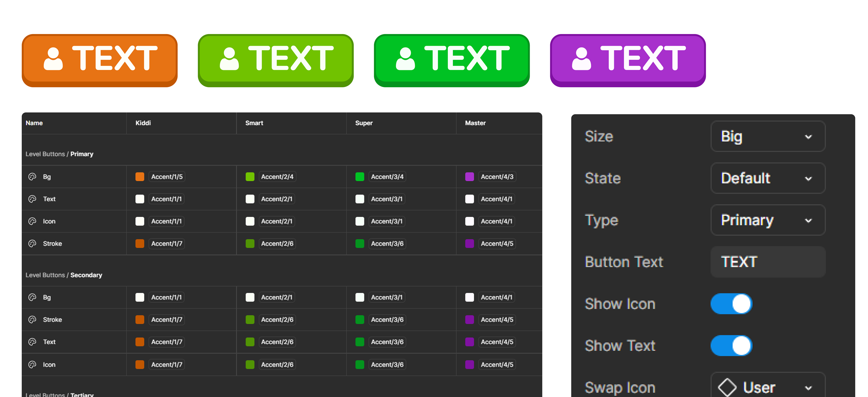This screenshot has height=397, width=868.
Task: Open the Swap Icon User dropdown
Action: point(776,388)
